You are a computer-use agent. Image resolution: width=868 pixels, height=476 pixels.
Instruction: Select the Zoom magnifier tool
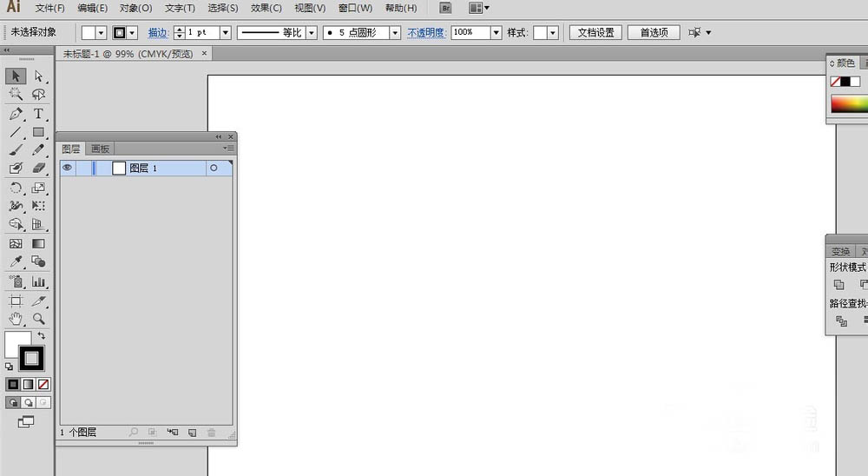pyautogui.click(x=38, y=319)
